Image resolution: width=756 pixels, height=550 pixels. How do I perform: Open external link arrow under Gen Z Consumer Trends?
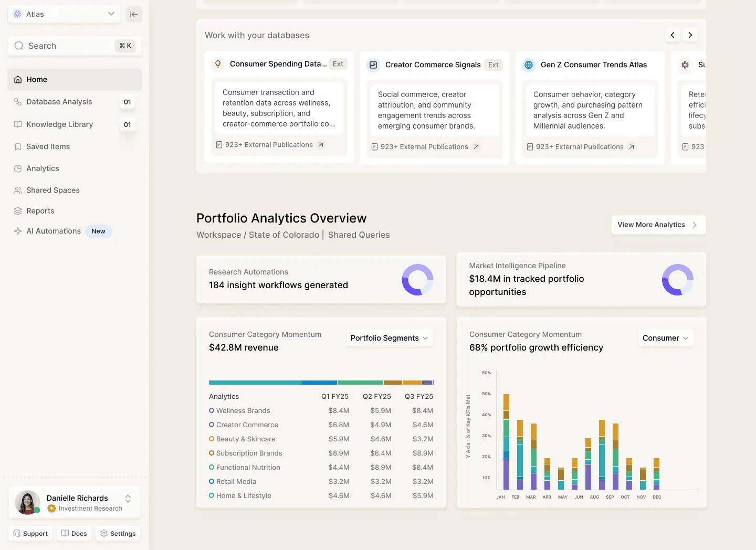632,147
